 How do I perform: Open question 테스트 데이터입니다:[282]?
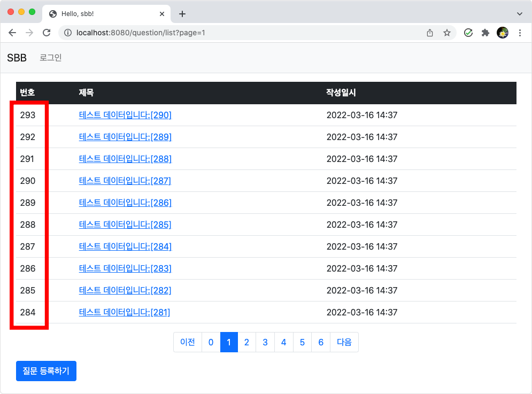(125, 290)
